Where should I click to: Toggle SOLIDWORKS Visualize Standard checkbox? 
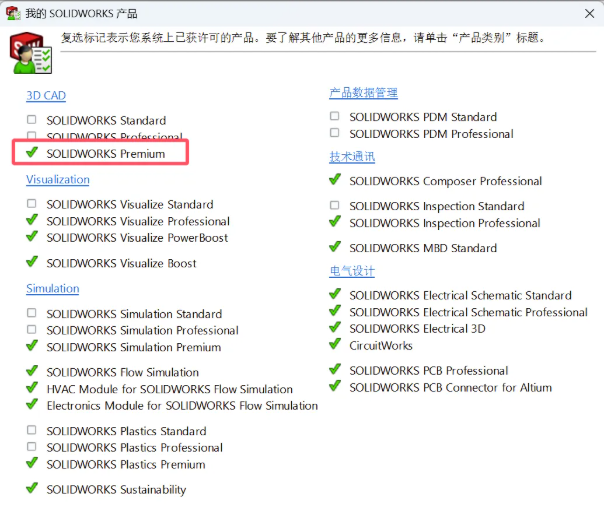(x=32, y=203)
